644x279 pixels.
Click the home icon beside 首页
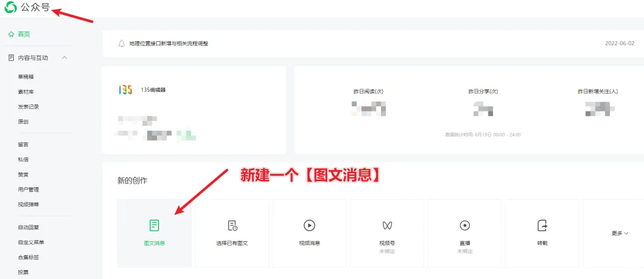(11, 35)
